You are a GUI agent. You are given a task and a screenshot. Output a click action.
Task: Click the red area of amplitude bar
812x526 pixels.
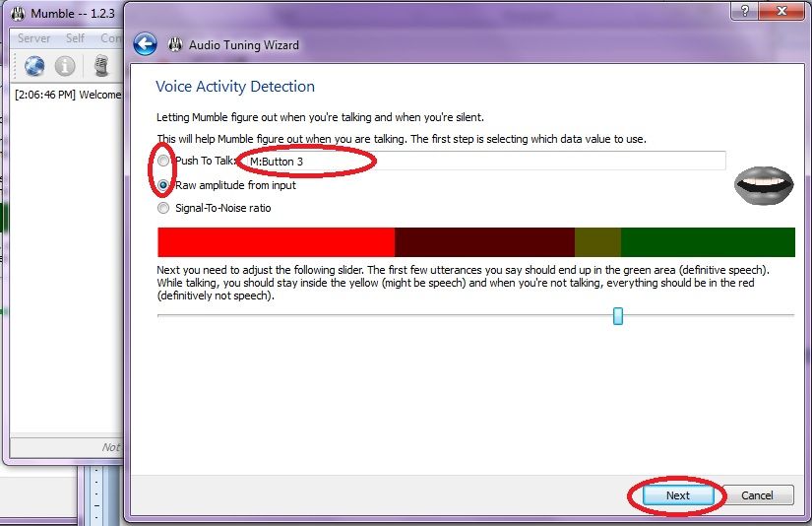(x=276, y=242)
